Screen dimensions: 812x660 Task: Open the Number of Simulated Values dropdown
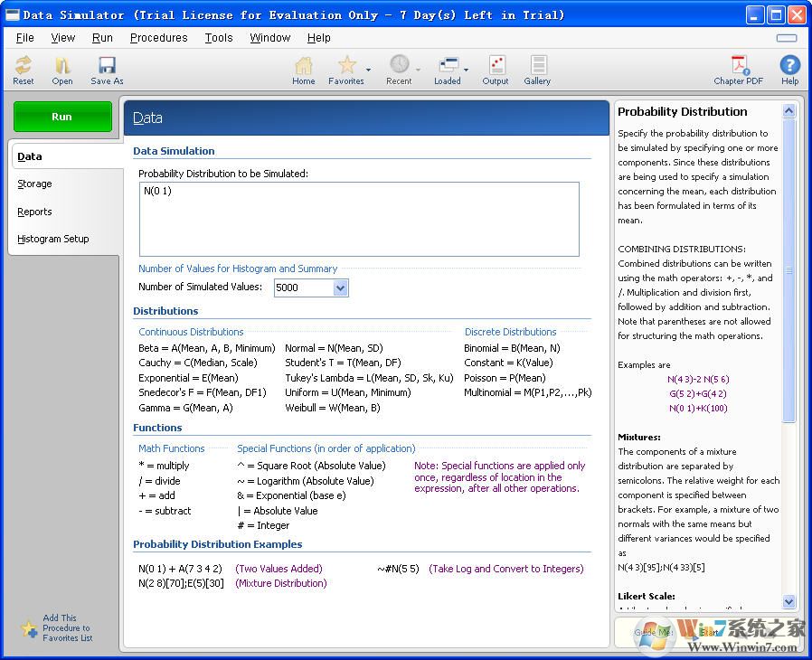click(339, 288)
